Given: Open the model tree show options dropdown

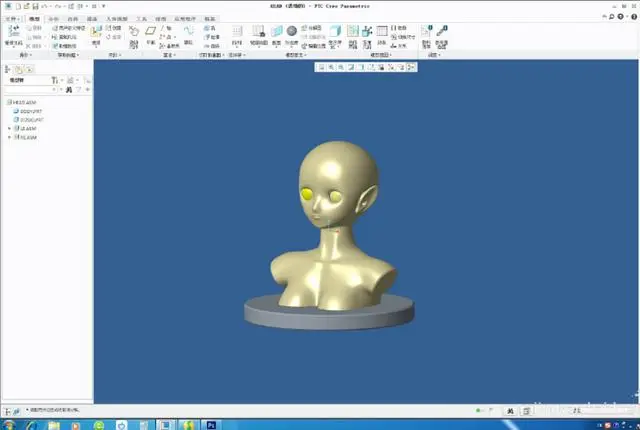Looking at the screenshot, I should click(71, 80).
